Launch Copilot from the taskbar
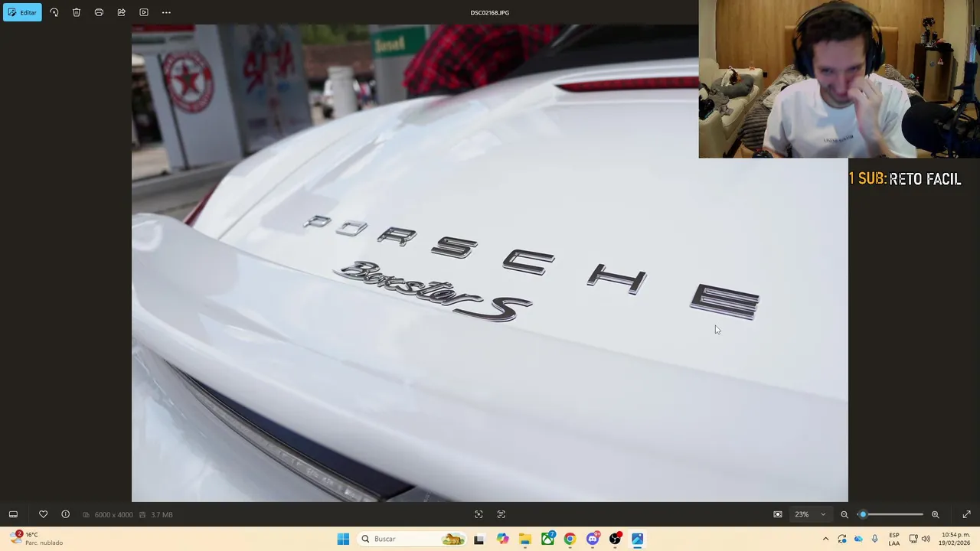Viewport: 980px width, 551px height. [x=502, y=539]
